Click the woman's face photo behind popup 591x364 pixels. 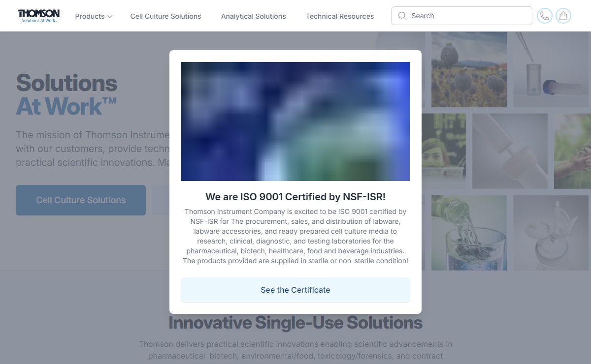pyautogui.click(x=444, y=151)
